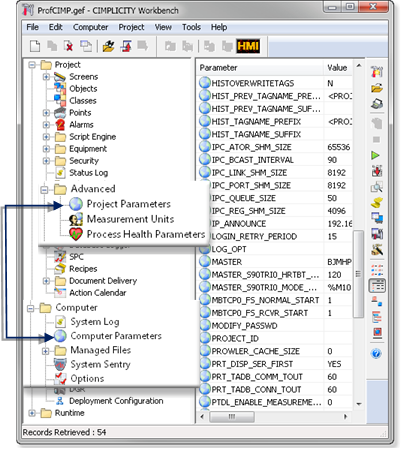Expand the Security folder

[x=46, y=161]
